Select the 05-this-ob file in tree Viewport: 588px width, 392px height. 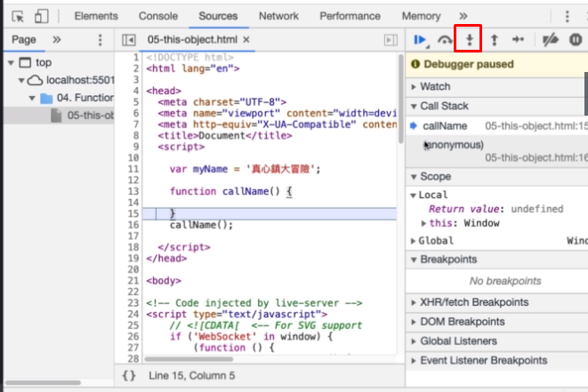pyautogui.click(x=59, y=116)
